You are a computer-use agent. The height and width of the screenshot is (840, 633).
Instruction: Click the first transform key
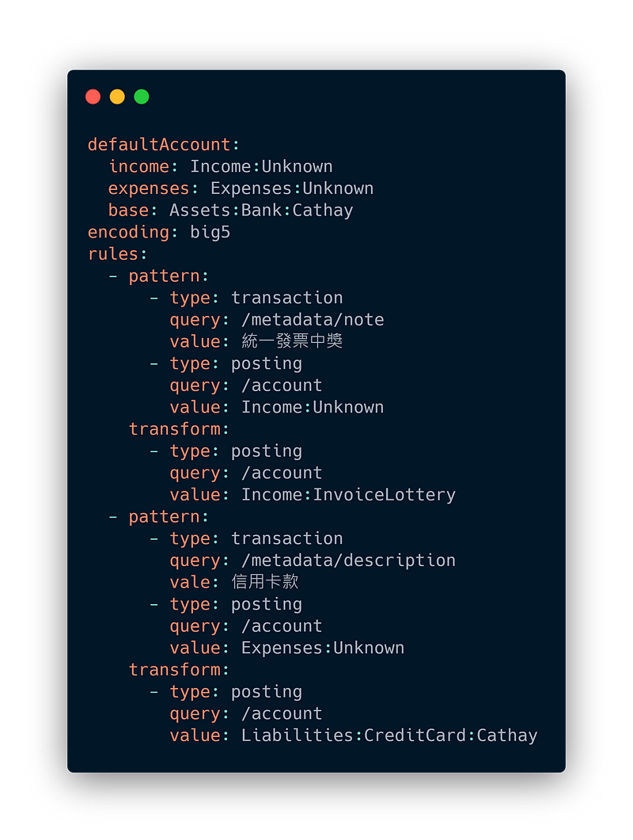pyautogui.click(x=174, y=429)
